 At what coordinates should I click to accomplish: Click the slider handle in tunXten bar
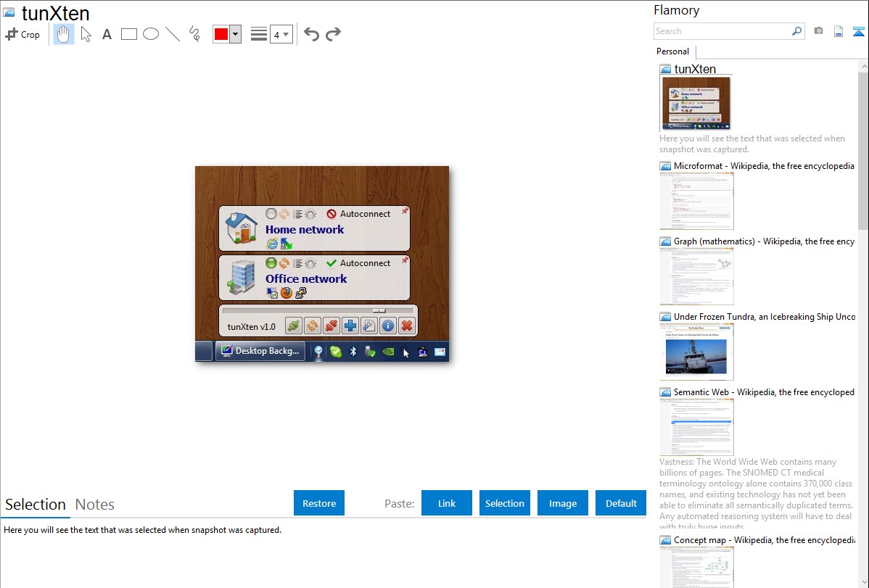[379, 311]
